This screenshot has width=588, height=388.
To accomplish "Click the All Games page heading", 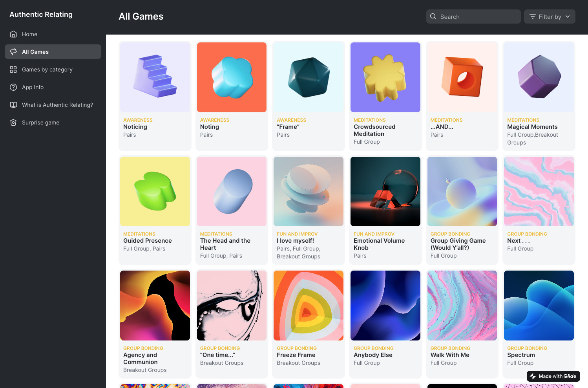I will [141, 16].
